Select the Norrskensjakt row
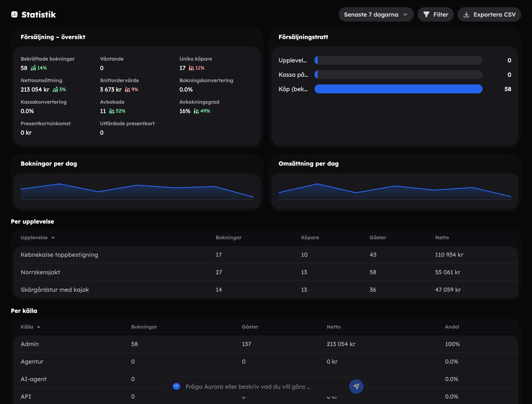 coord(266,272)
